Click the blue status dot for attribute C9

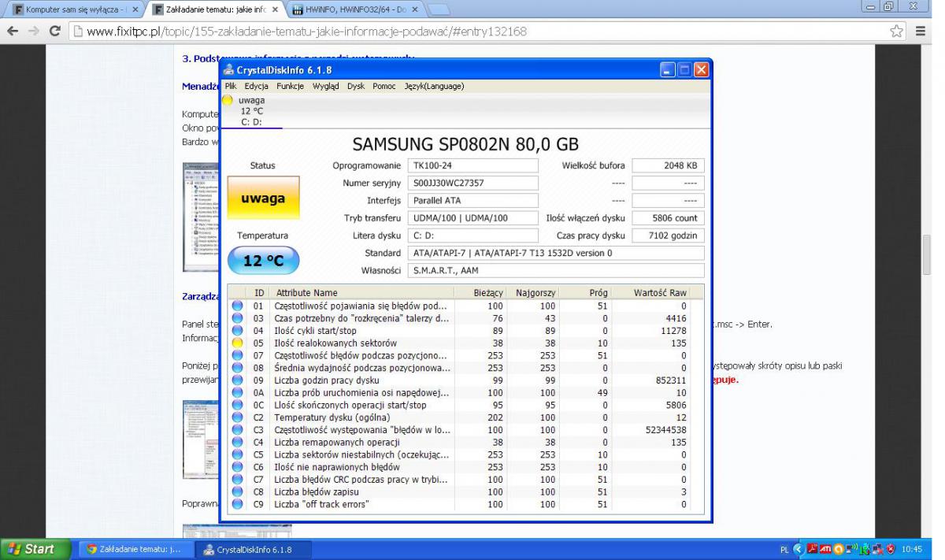click(236, 504)
